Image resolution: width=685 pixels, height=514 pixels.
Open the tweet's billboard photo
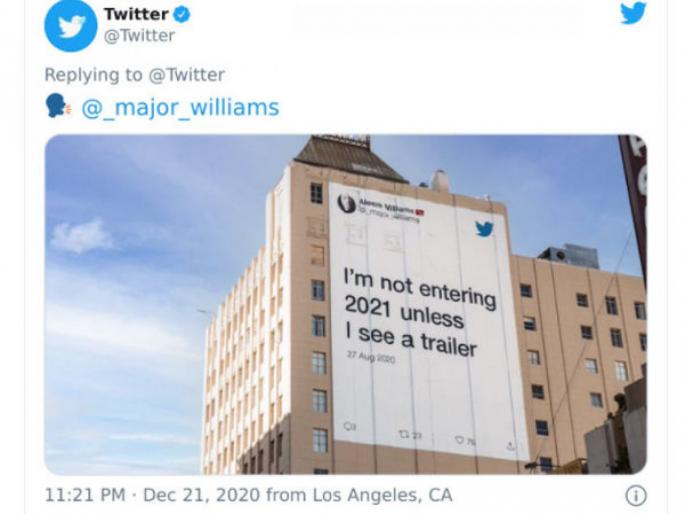coord(345,304)
